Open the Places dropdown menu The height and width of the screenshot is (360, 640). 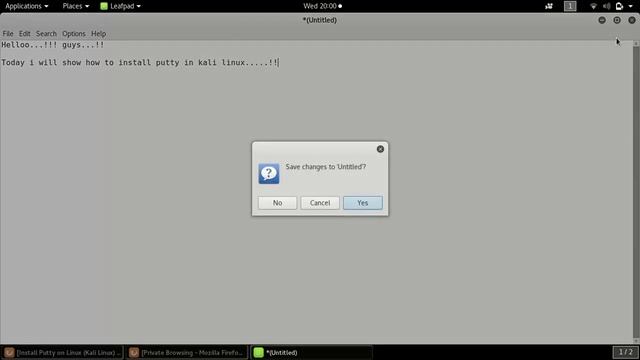(76, 6)
